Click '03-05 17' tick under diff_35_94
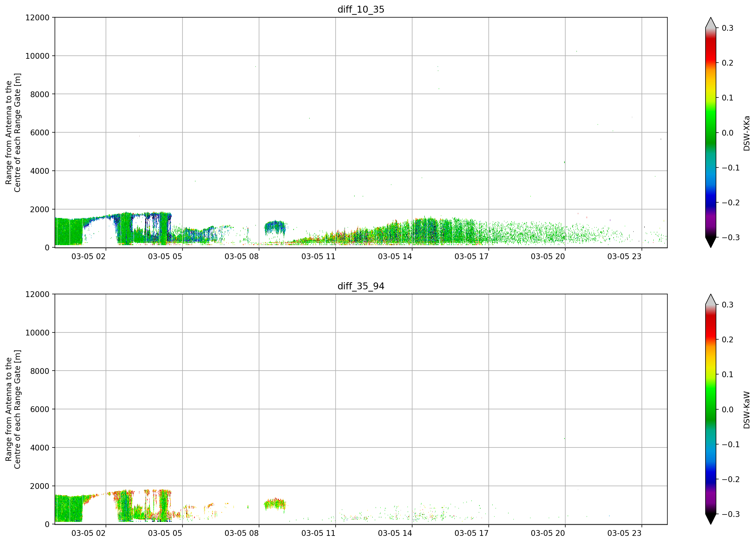This screenshot has height=543, width=756. click(x=472, y=533)
